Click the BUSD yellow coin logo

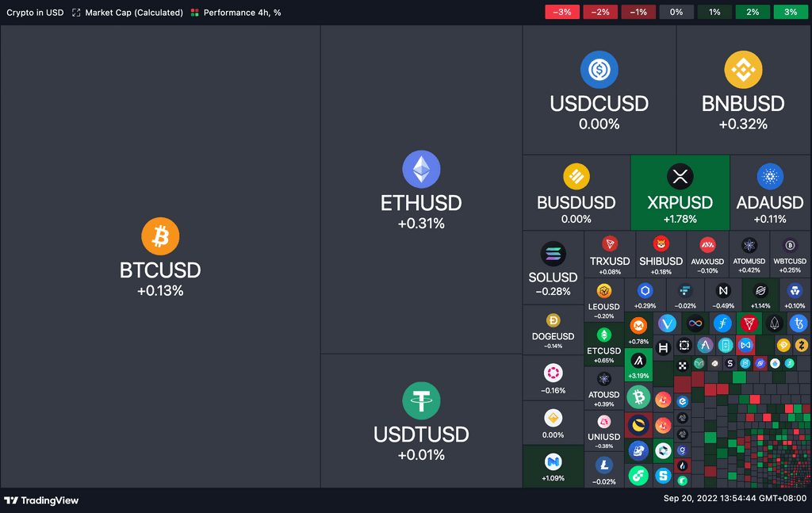click(x=576, y=177)
